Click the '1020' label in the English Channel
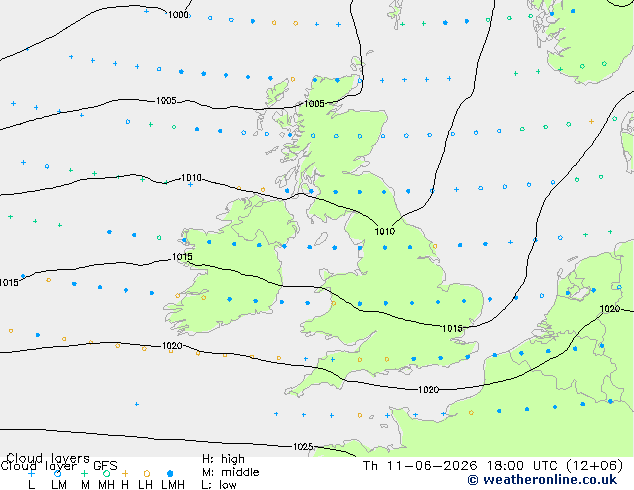Screen dimensions: 634x490 (428, 389)
